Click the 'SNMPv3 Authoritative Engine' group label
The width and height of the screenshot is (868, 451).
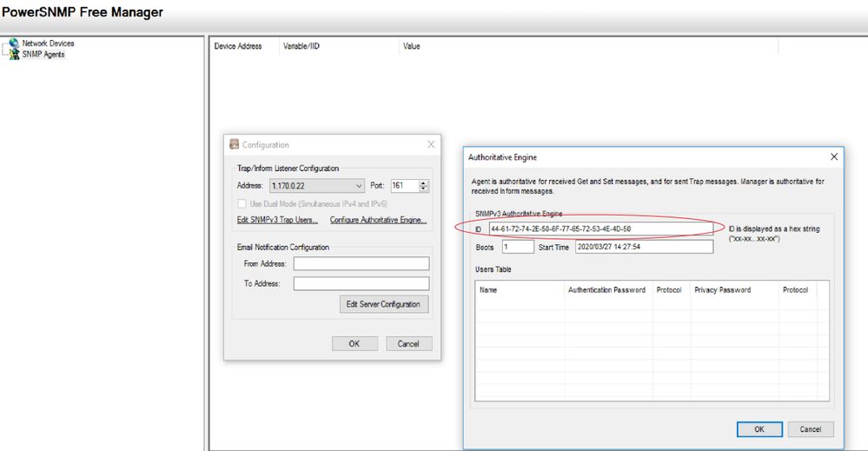coord(519,214)
